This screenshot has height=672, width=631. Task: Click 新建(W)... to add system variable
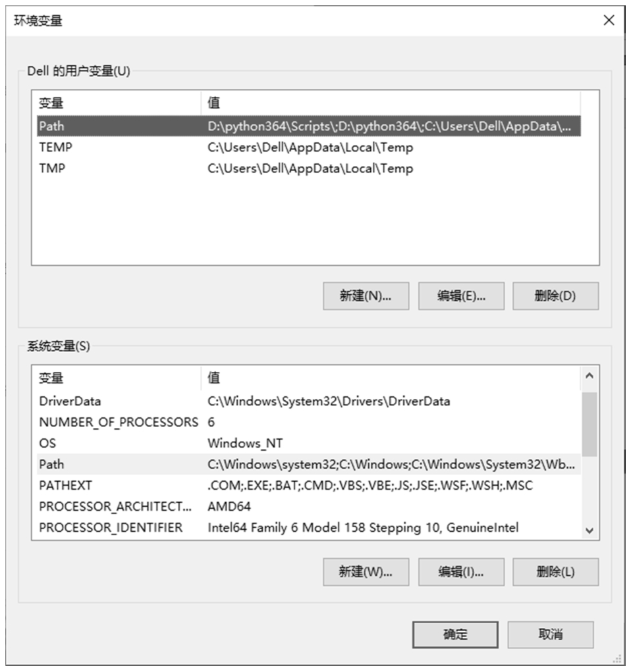pos(366,572)
